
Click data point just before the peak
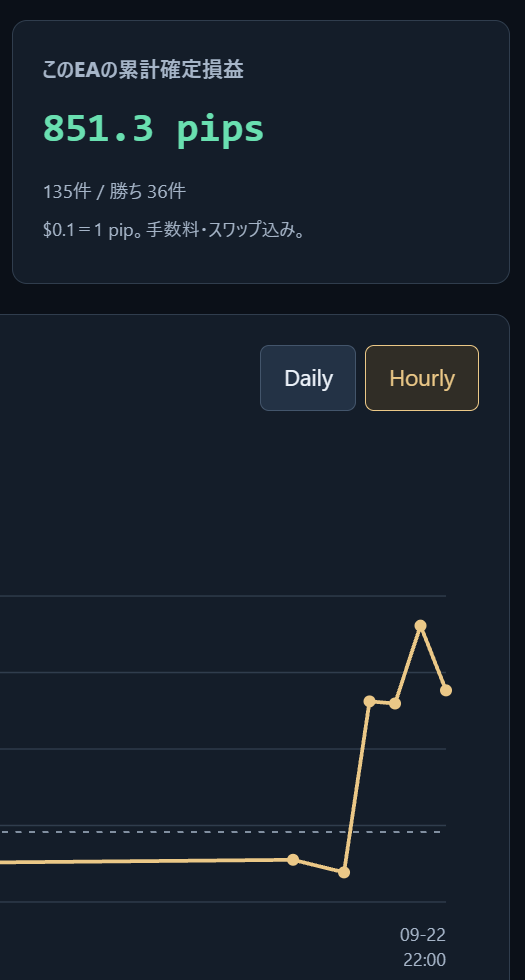point(395,703)
